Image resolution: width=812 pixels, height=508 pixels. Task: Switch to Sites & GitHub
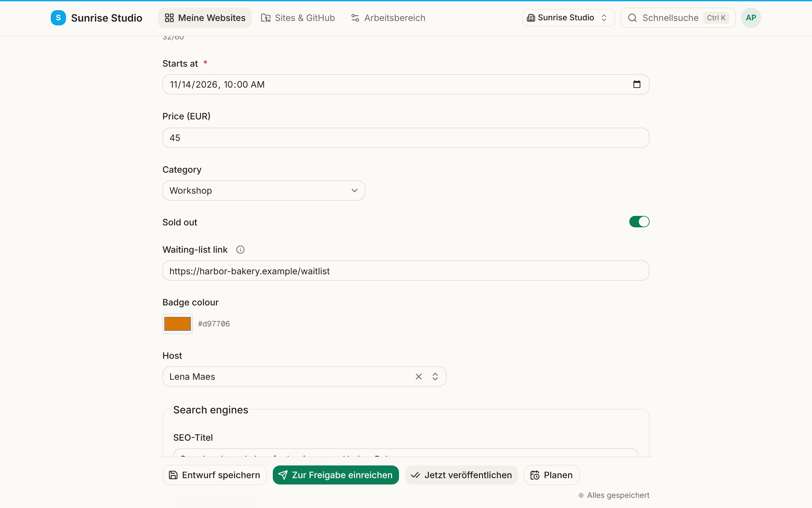pyautogui.click(x=298, y=18)
